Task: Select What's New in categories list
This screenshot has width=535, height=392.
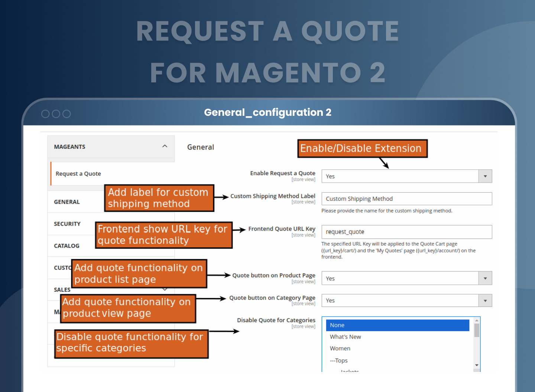Action: tap(346, 337)
